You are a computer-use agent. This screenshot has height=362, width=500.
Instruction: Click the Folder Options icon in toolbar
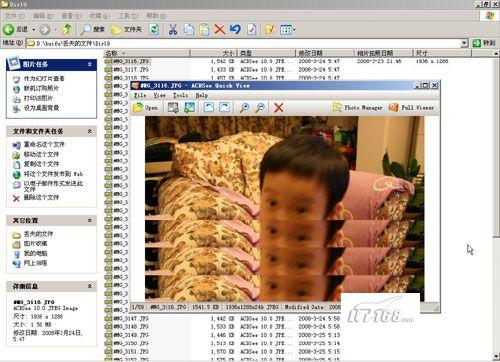point(270,29)
